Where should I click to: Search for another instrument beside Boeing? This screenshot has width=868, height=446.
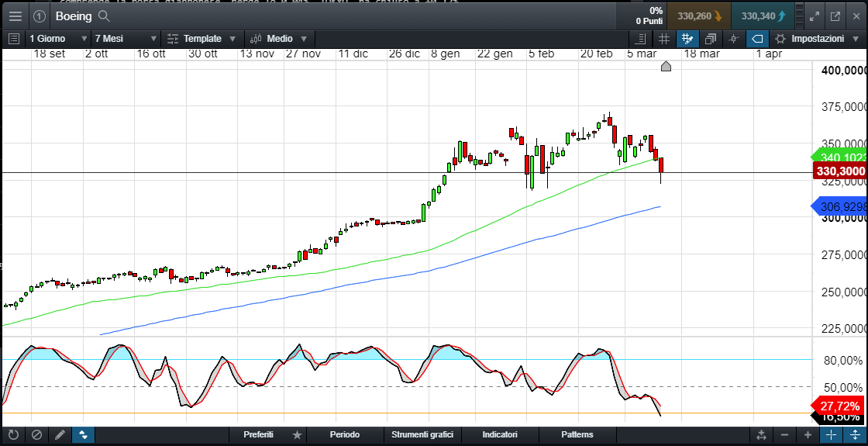pos(103,16)
